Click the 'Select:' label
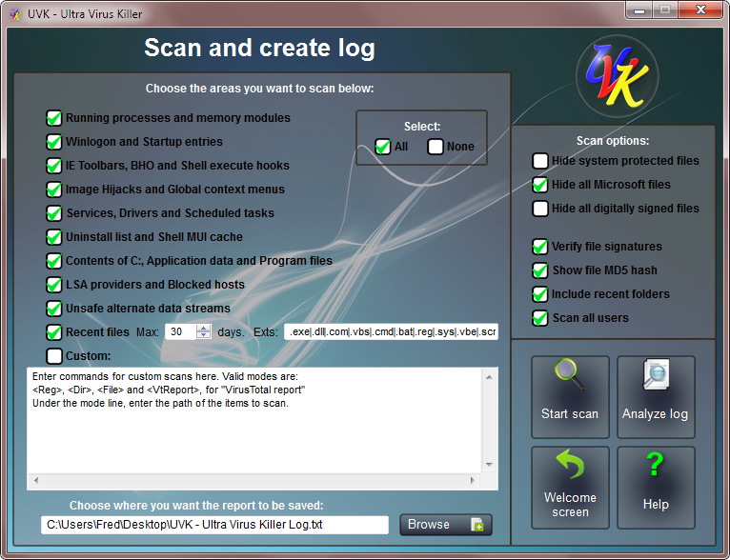This screenshot has height=560, width=730. tap(422, 127)
